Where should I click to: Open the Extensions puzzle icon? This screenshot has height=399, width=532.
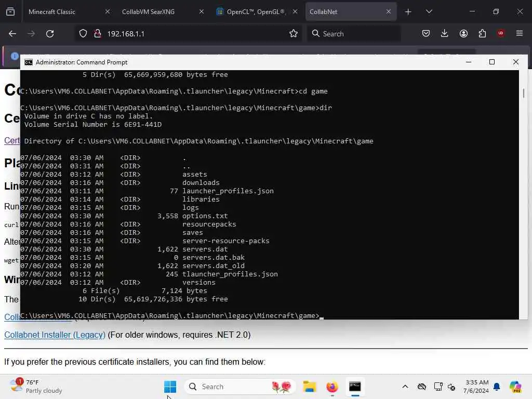(x=482, y=33)
